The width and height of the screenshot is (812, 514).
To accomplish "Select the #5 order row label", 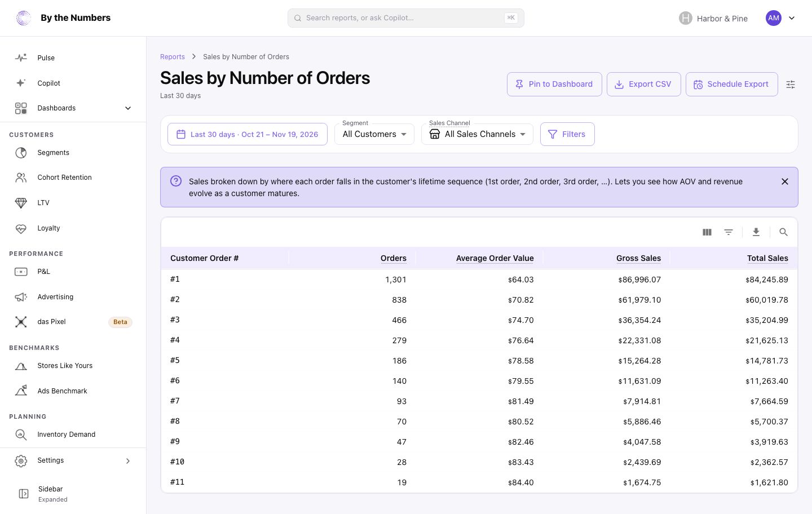I will (x=175, y=360).
